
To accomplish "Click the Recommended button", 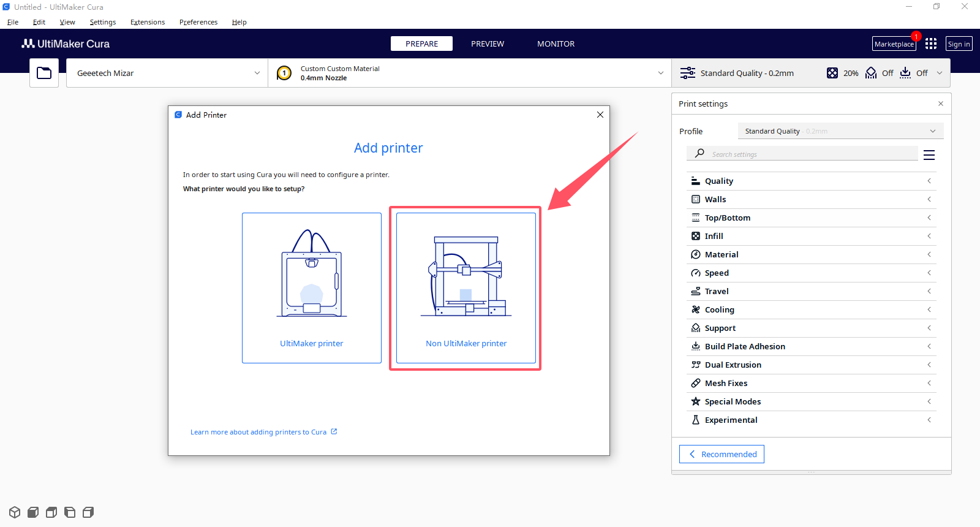I will pos(722,454).
